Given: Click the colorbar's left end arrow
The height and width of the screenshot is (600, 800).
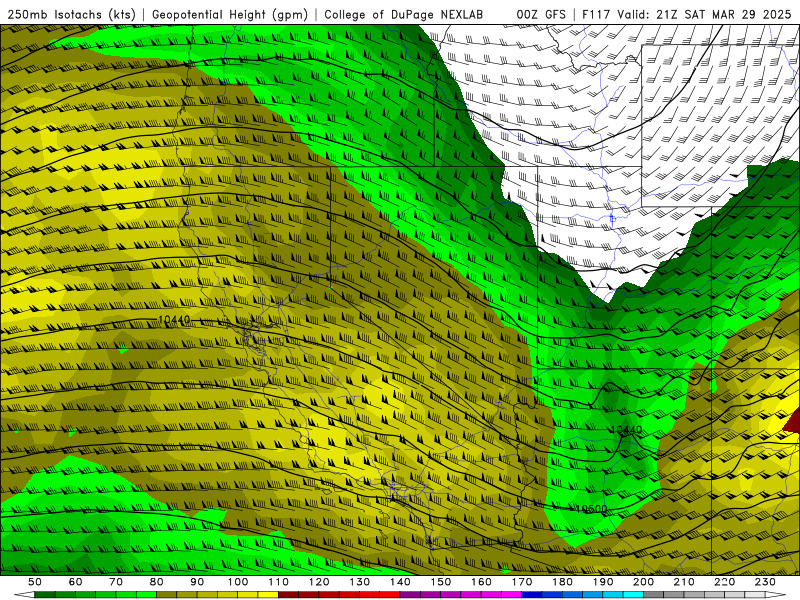Looking at the screenshot, I should pyautogui.click(x=24, y=595).
